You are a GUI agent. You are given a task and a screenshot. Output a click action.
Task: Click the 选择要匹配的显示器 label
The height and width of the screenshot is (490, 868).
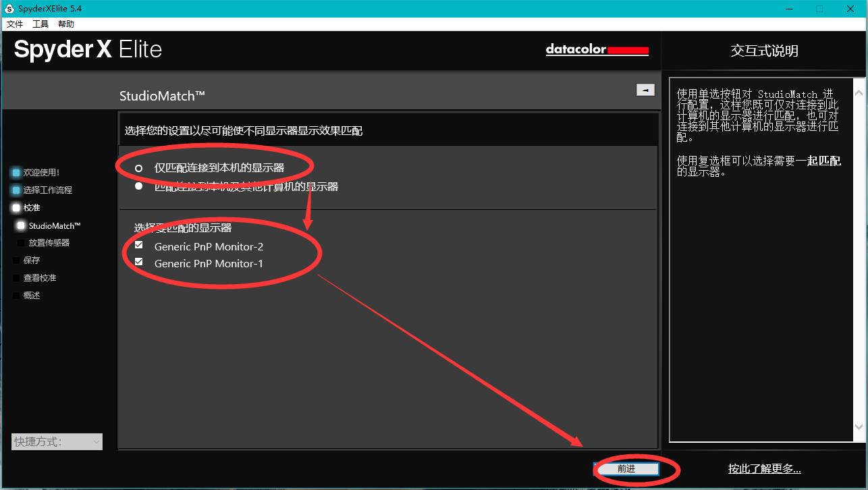[x=183, y=228]
